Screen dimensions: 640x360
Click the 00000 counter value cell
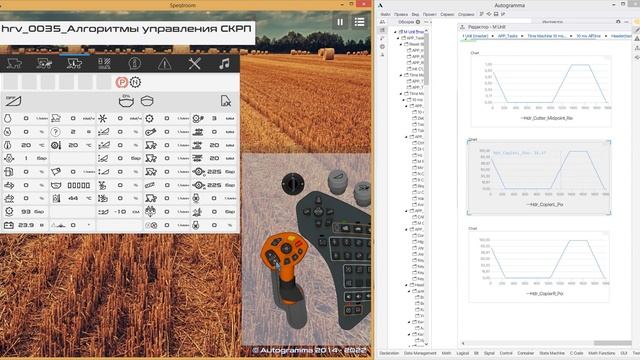pos(78,185)
